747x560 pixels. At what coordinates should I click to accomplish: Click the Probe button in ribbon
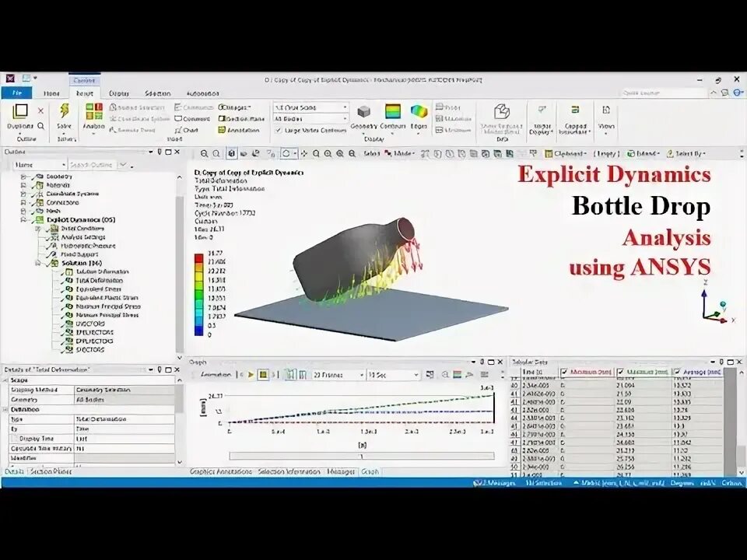(448, 107)
